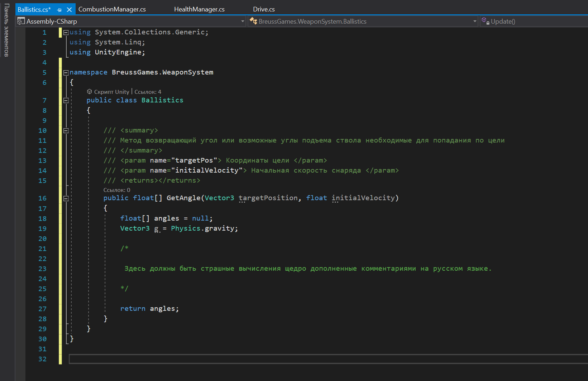This screenshot has width=588, height=381.
Task: Place cursor on empty line 32
Action: point(328,359)
